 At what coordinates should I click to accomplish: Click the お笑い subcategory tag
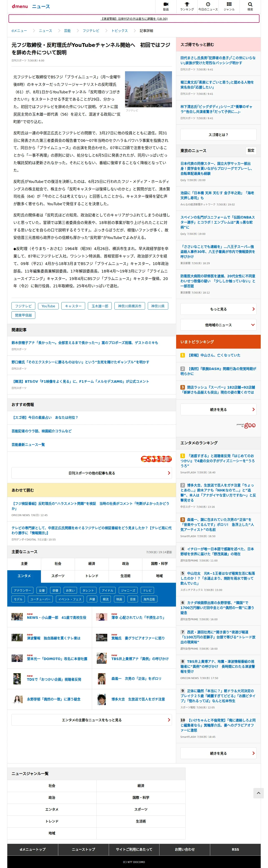[70, 590]
